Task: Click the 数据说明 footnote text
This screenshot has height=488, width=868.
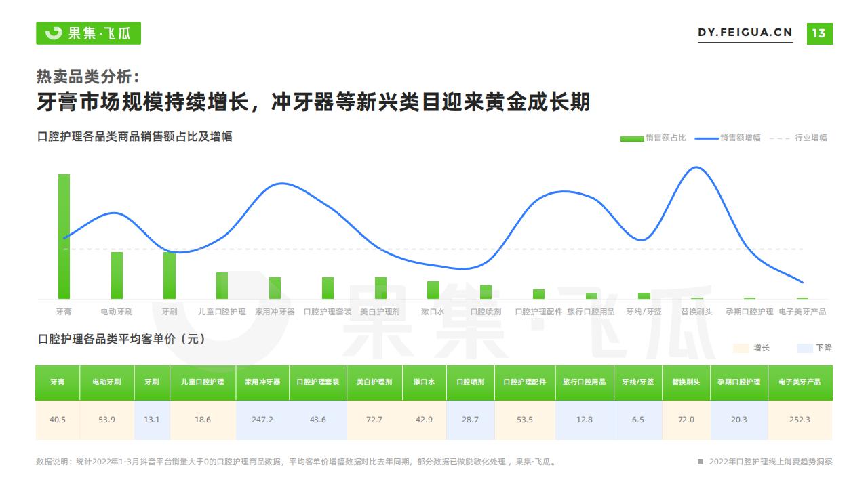Action: coord(296,462)
